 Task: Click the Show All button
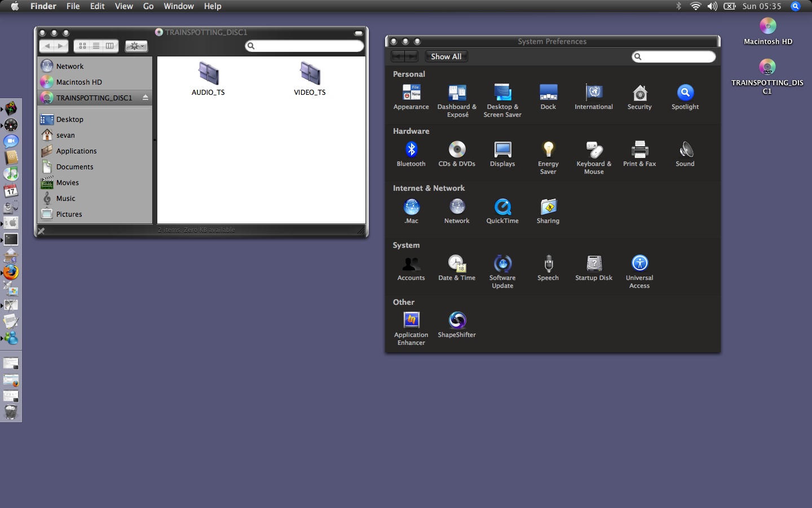pos(446,56)
